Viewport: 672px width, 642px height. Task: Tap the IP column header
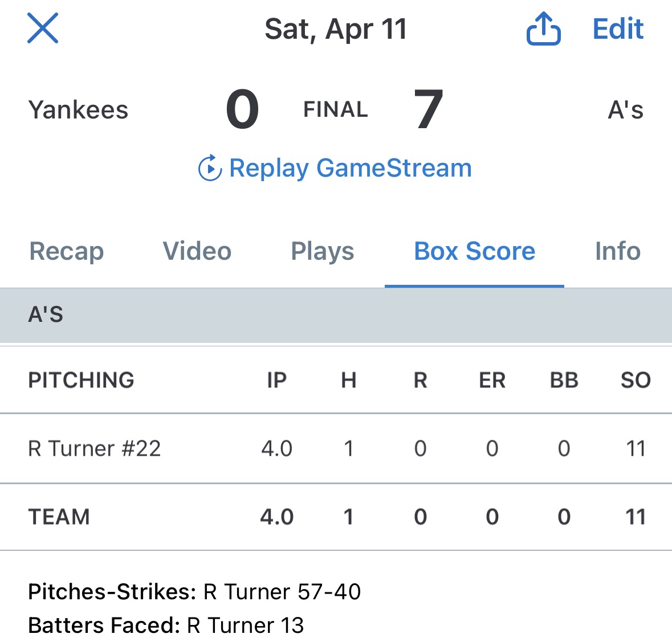277,381
